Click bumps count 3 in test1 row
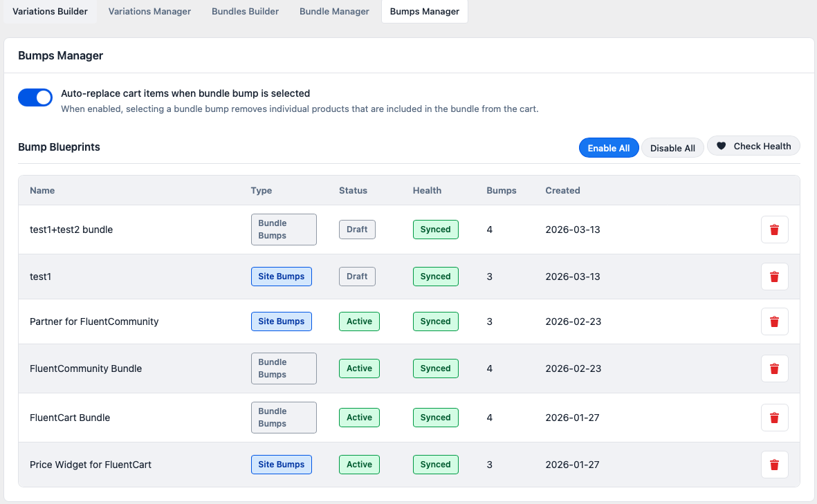The height and width of the screenshot is (504, 817). point(489,277)
